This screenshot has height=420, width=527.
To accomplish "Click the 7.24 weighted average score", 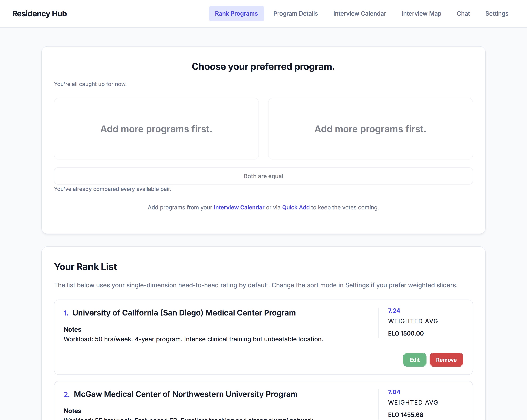I will 394,310.
